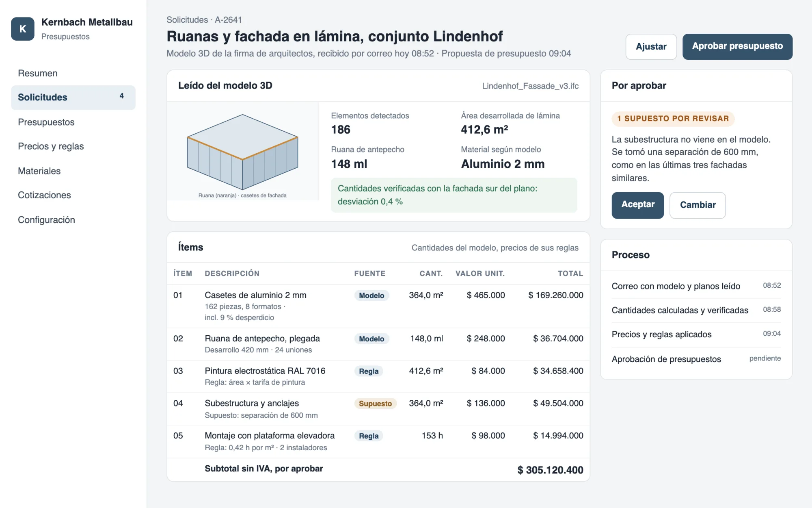Viewport: 812px width, 508px height.
Task: Select row Montaje con plataforma elevadora
Action: [378, 441]
